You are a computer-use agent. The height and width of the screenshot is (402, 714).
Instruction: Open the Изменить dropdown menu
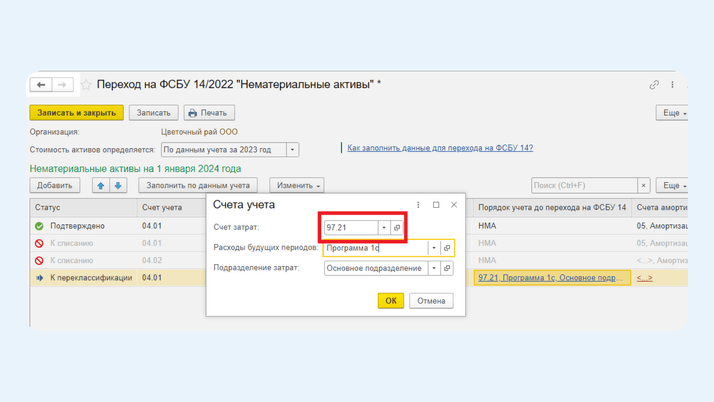(297, 185)
